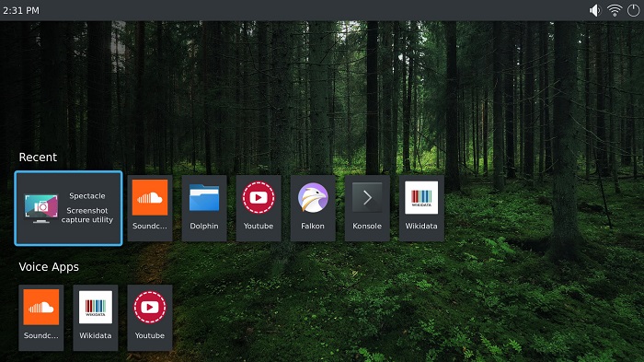Open the Dolphin file manager

[204, 208]
